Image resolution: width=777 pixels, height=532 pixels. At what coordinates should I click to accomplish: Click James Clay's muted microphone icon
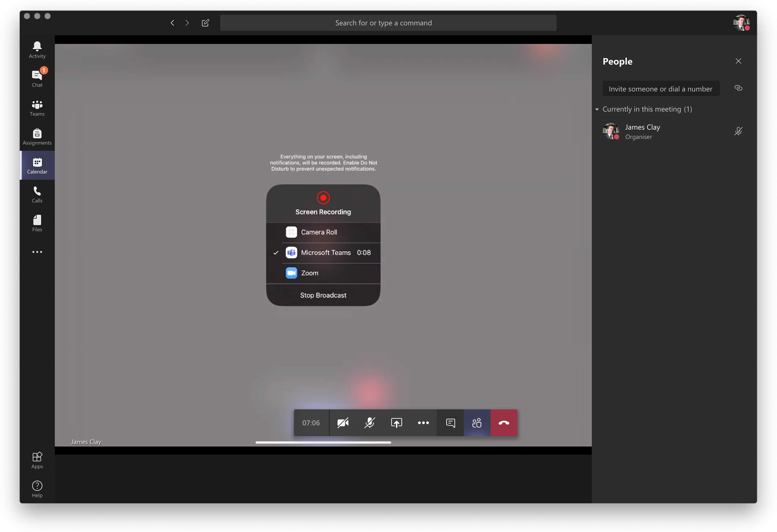coord(738,131)
